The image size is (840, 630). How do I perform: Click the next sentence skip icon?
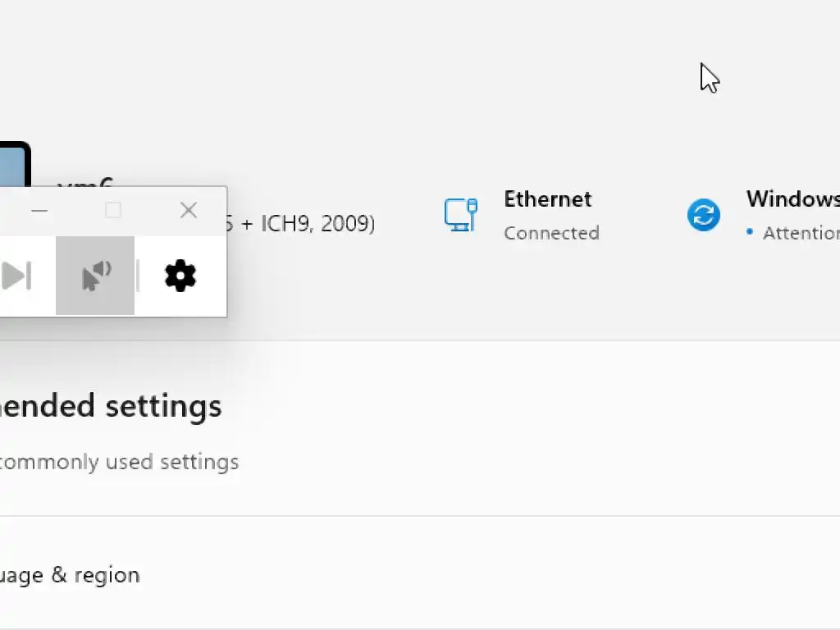point(16,276)
